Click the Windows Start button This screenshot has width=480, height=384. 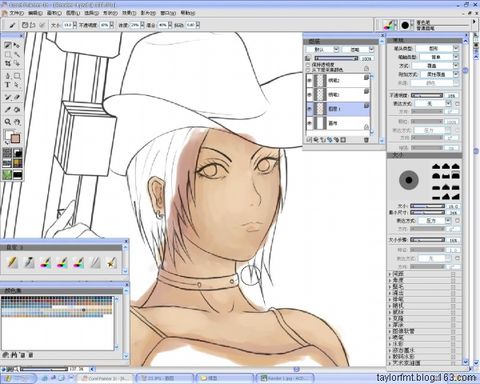coord(19,378)
